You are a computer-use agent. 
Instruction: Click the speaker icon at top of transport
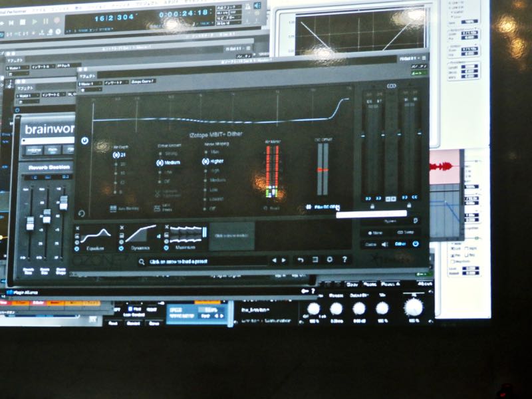257,5
